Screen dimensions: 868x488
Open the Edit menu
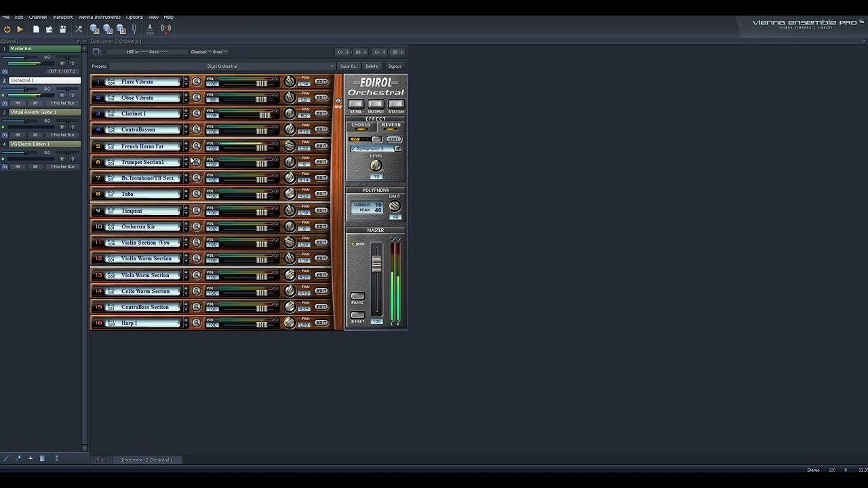19,17
